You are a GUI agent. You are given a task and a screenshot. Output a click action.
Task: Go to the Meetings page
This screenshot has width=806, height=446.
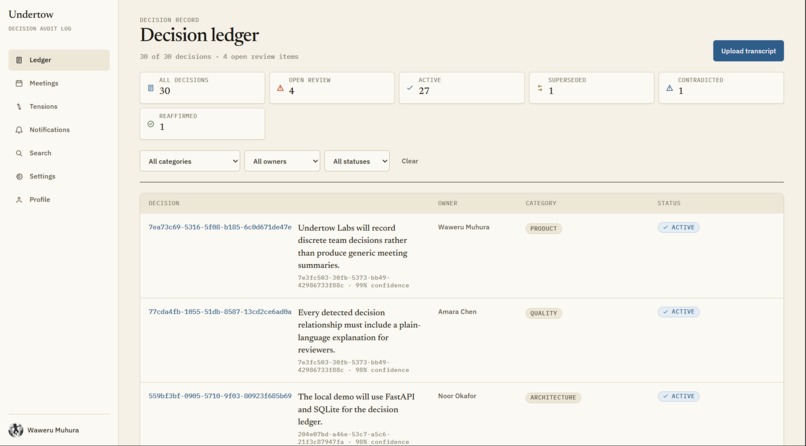[x=59, y=83]
